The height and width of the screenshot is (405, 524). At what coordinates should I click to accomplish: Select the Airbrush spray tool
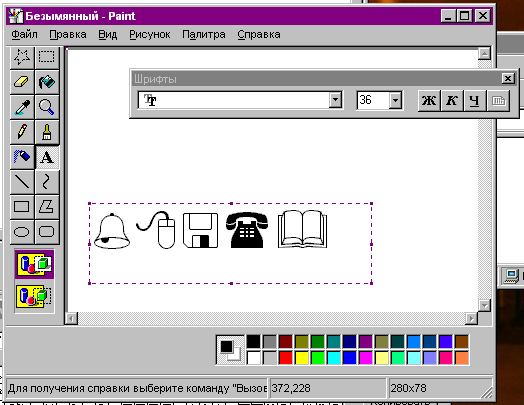[x=22, y=157]
